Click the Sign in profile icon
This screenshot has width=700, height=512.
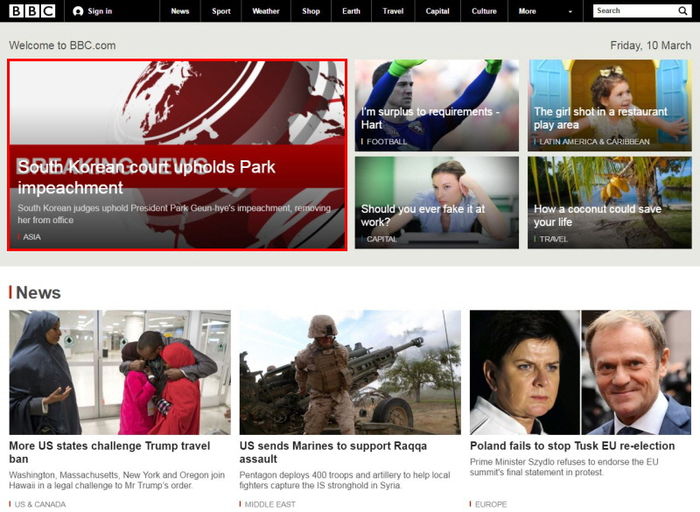(x=78, y=11)
